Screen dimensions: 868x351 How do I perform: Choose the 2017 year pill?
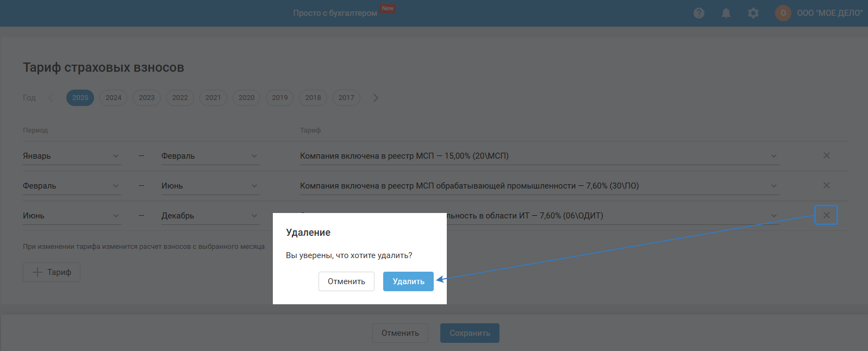346,98
